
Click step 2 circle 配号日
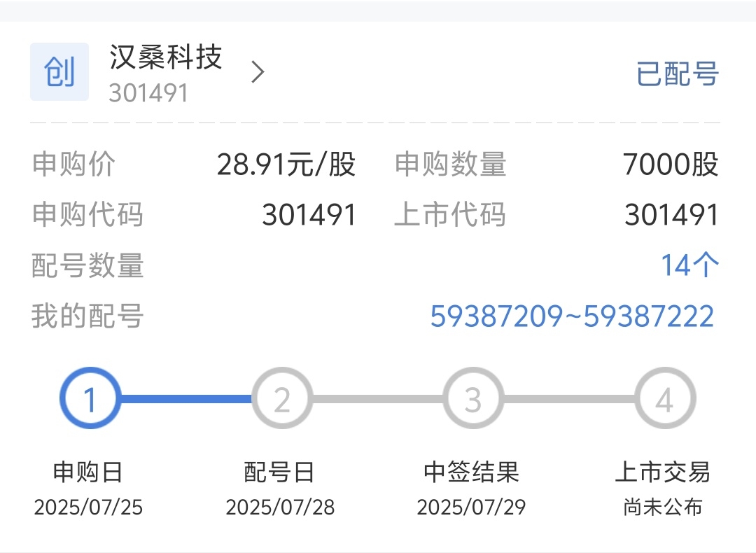[282, 398]
